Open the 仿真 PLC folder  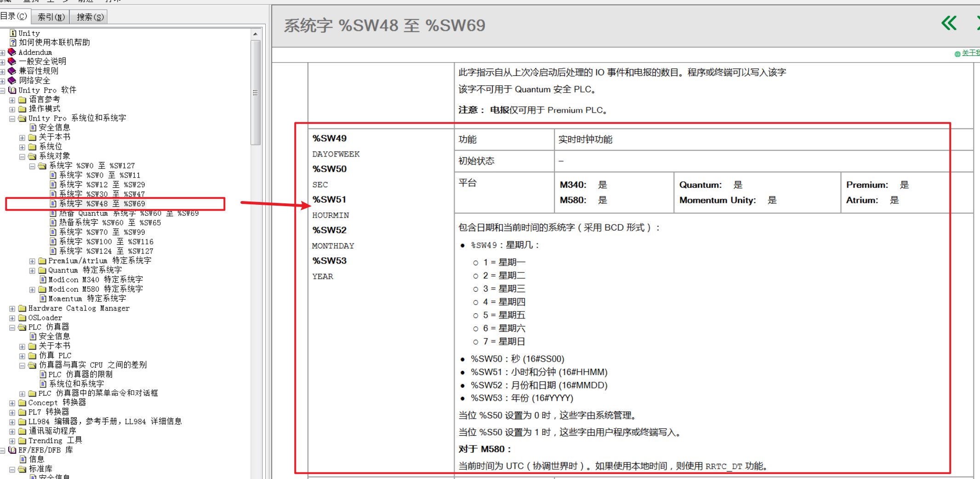point(55,355)
